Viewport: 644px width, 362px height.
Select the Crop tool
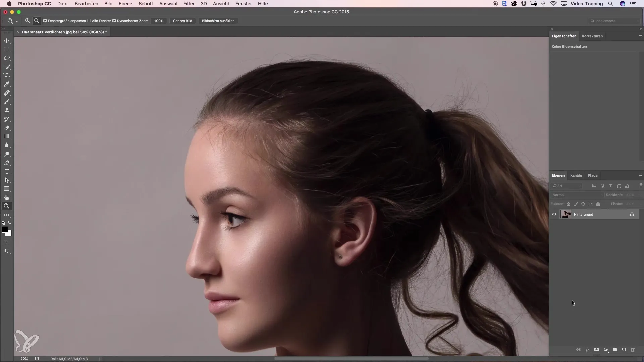(7, 75)
